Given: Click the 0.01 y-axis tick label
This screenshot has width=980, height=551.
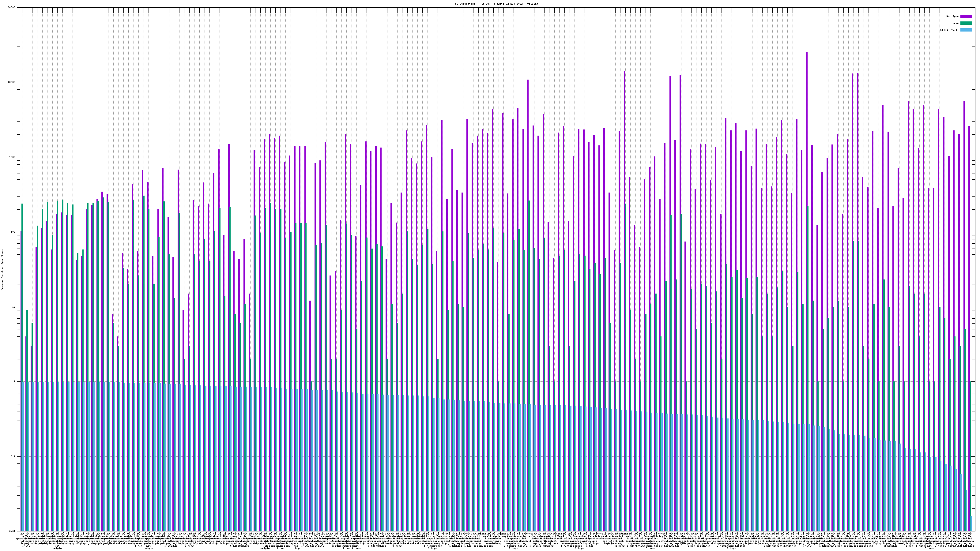Looking at the screenshot, I should [x=13, y=531].
